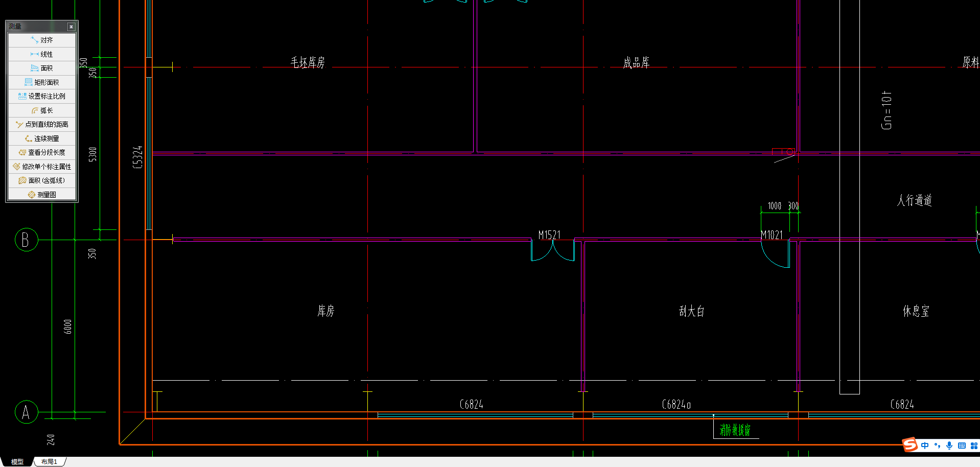Pick the 点到直线的距离 distance tool
The height and width of the screenshot is (467, 980).
pyautogui.click(x=42, y=124)
